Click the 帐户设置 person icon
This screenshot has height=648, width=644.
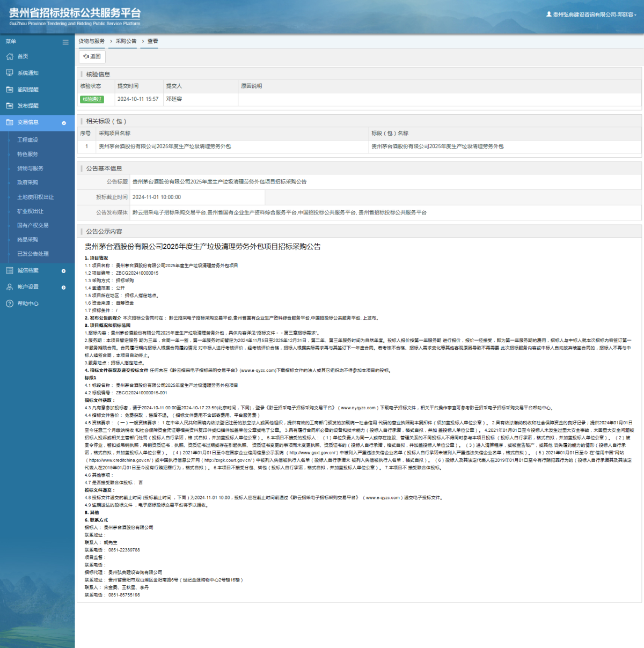10,287
